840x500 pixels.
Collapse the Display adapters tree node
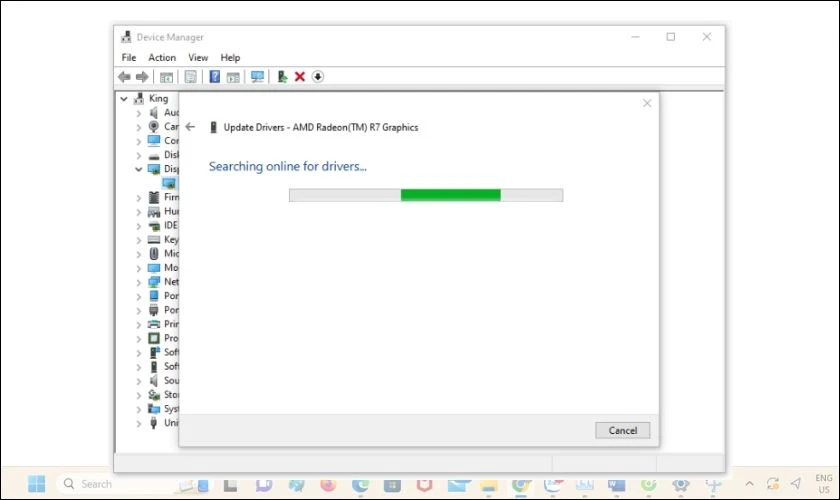pyautogui.click(x=138, y=169)
